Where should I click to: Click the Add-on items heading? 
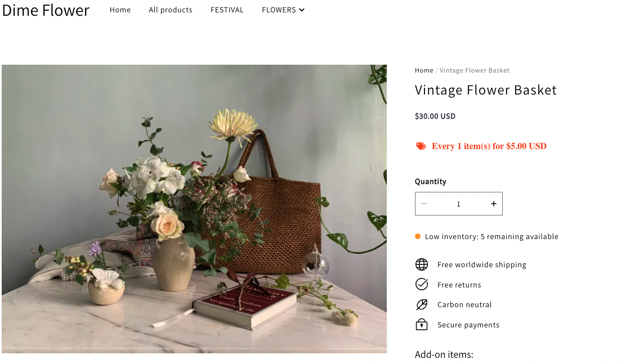pos(444,354)
